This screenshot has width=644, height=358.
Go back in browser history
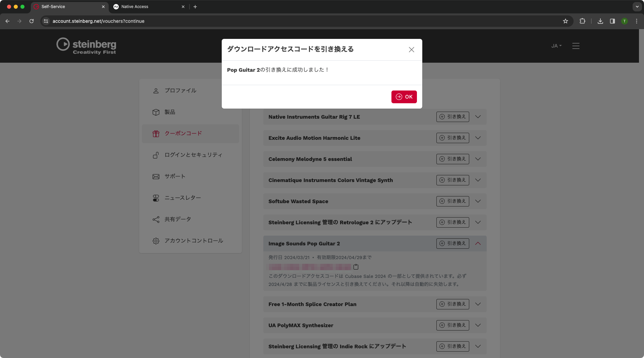[x=7, y=21]
